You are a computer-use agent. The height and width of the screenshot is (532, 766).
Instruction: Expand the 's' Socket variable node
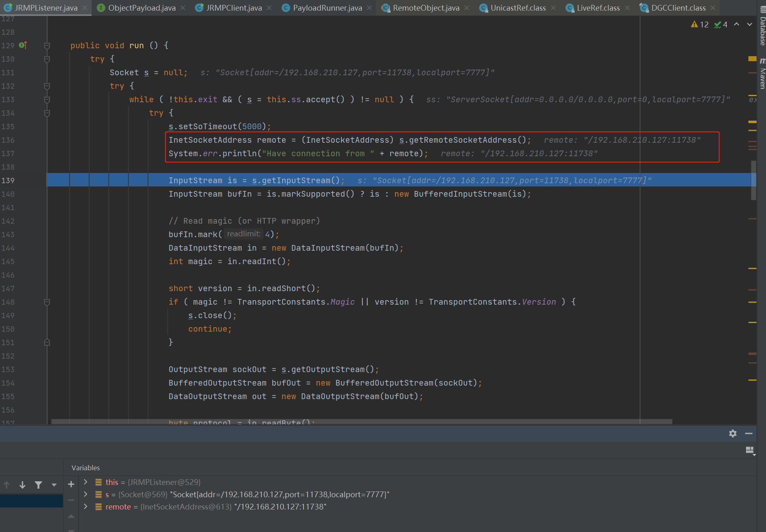click(85, 494)
